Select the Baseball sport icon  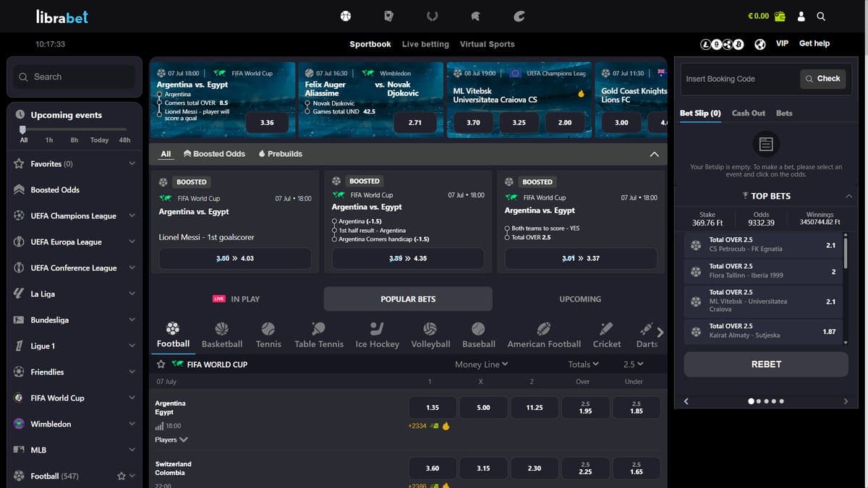[x=478, y=328]
